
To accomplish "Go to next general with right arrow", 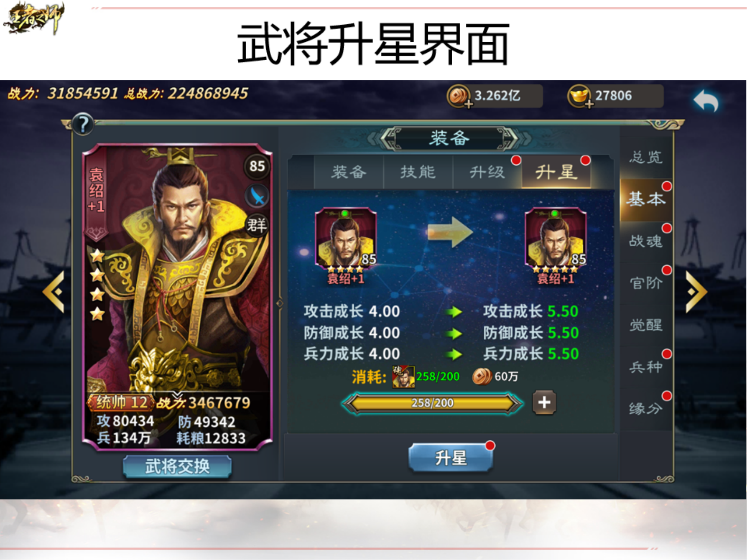I will [x=697, y=292].
